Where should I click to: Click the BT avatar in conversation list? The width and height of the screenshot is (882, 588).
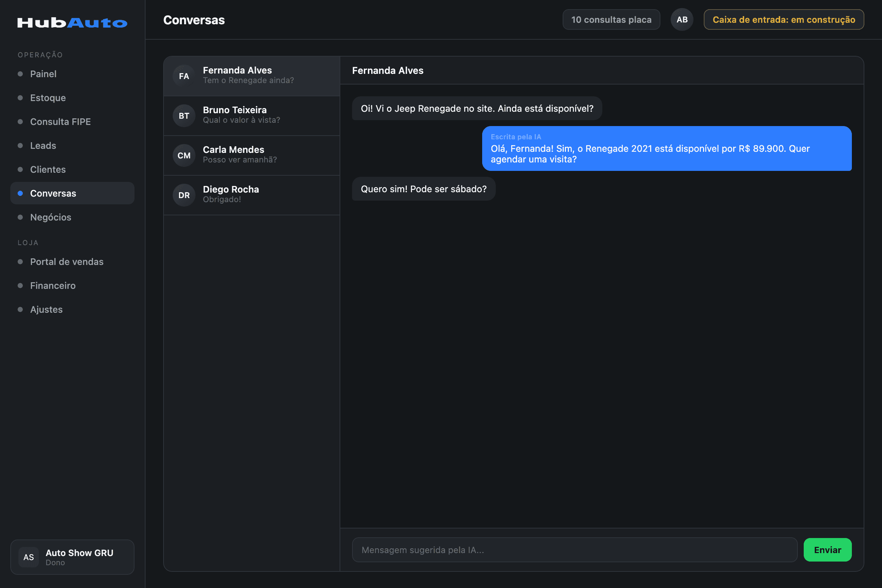tap(184, 116)
